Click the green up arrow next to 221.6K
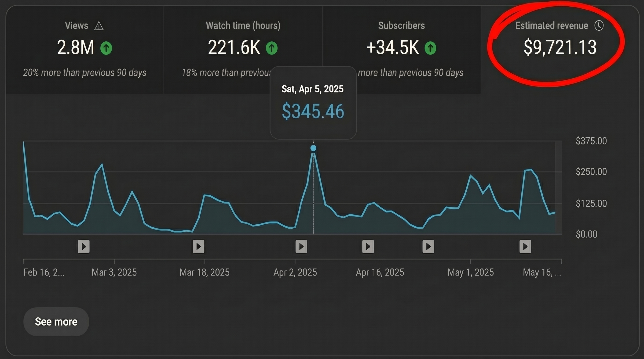 (x=272, y=48)
